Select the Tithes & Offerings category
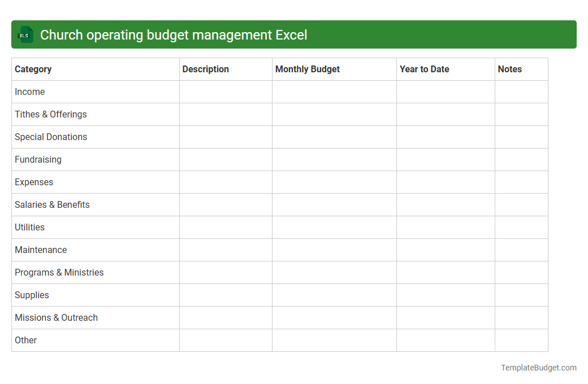588x384 pixels. (50, 114)
